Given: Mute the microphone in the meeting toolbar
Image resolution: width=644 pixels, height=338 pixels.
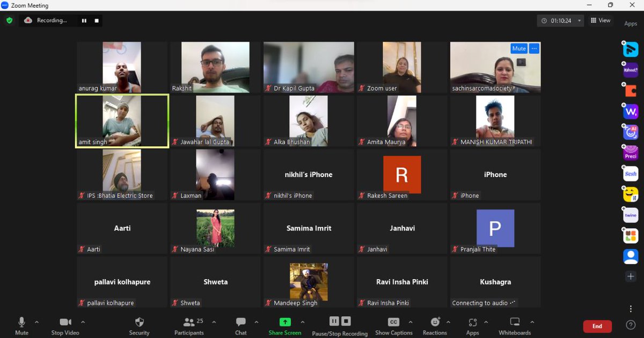Looking at the screenshot, I should [x=21, y=326].
